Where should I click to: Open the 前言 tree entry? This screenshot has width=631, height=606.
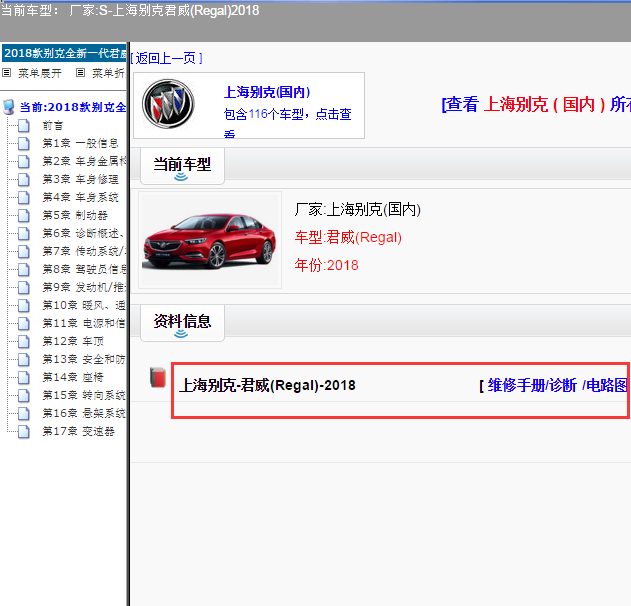(53, 126)
